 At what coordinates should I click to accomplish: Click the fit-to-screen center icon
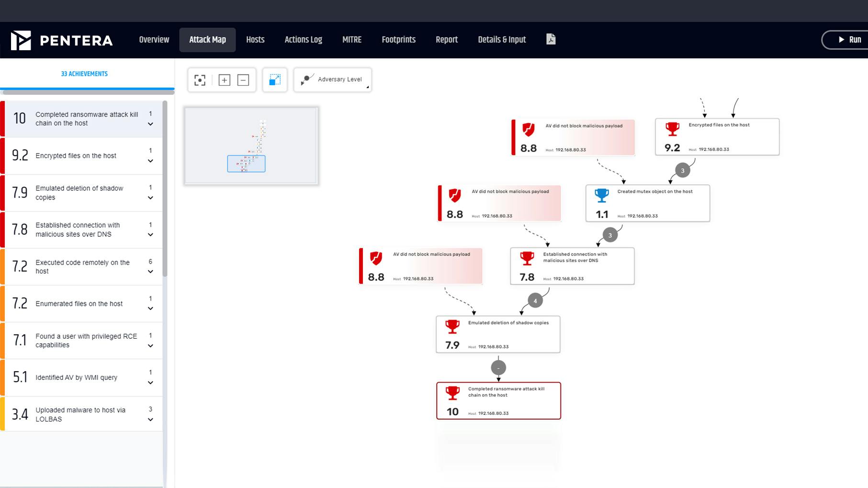[200, 80]
